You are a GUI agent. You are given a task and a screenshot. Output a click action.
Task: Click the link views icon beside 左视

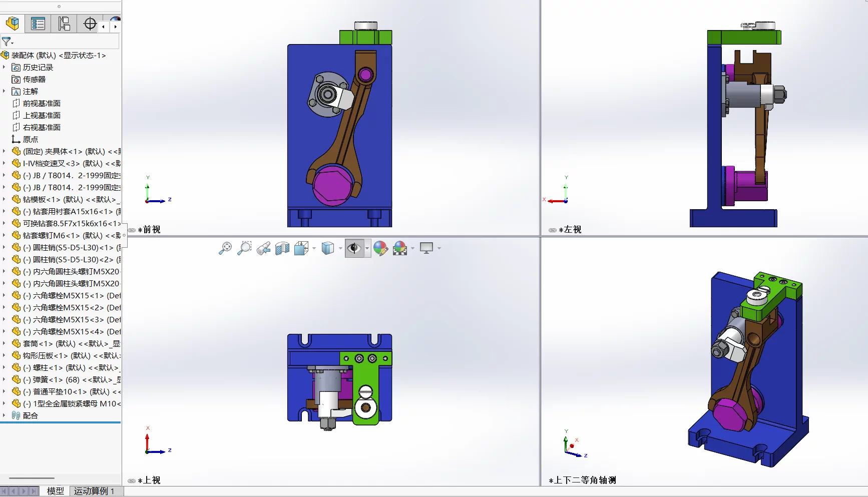(553, 230)
